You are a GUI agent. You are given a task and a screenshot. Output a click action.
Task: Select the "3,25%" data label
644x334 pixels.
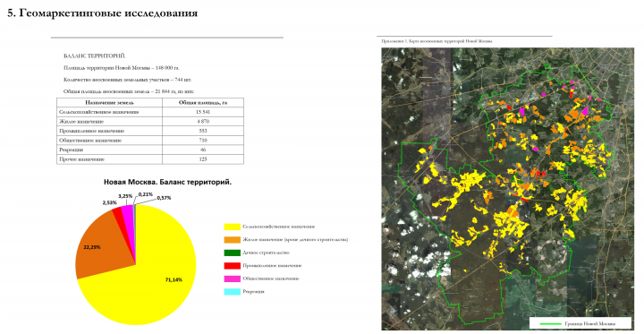pos(125,196)
